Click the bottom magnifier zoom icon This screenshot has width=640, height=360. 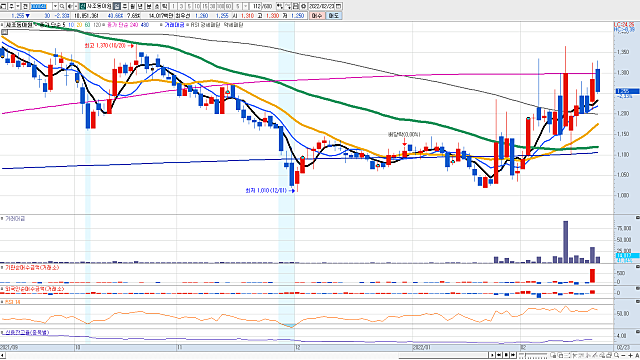[616, 356]
